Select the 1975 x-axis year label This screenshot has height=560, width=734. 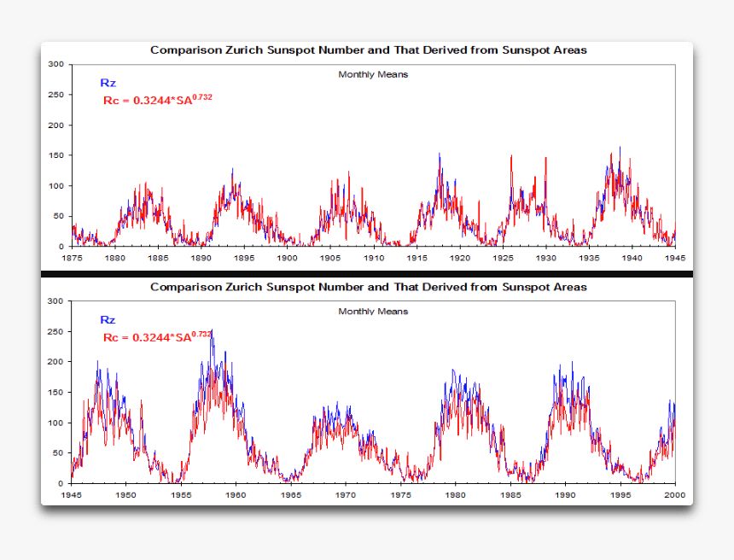(x=400, y=495)
